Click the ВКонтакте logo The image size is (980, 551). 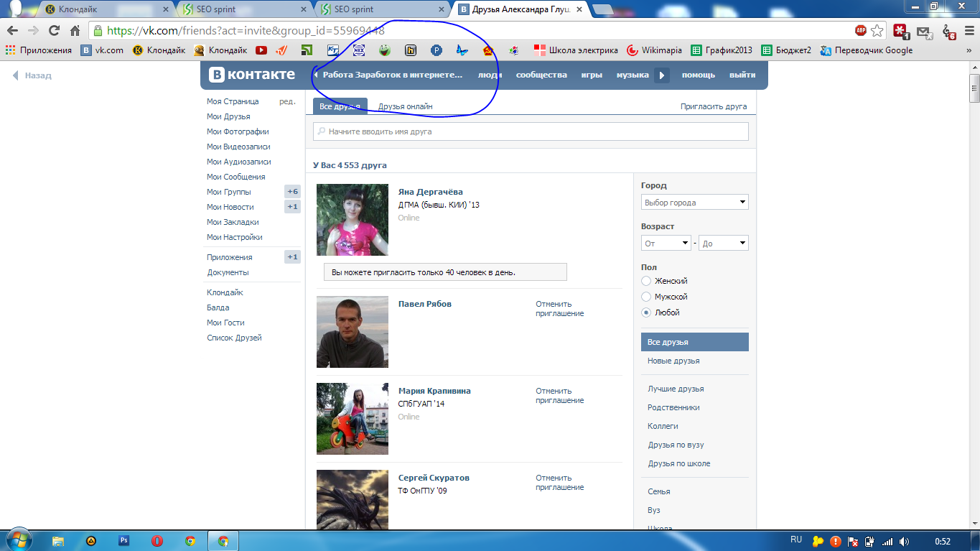[x=252, y=75]
